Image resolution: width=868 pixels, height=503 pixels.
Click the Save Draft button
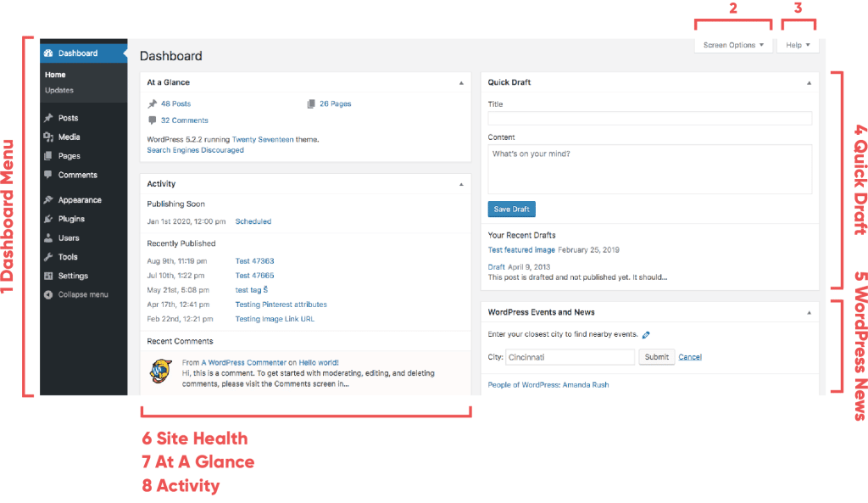(x=511, y=209)
